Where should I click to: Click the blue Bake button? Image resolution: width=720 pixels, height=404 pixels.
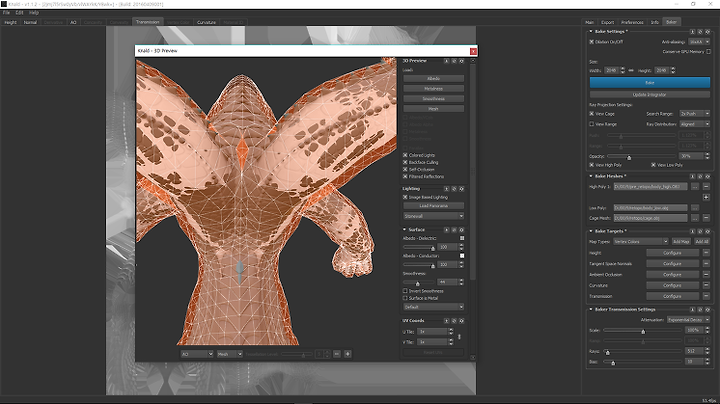(650, 83)
